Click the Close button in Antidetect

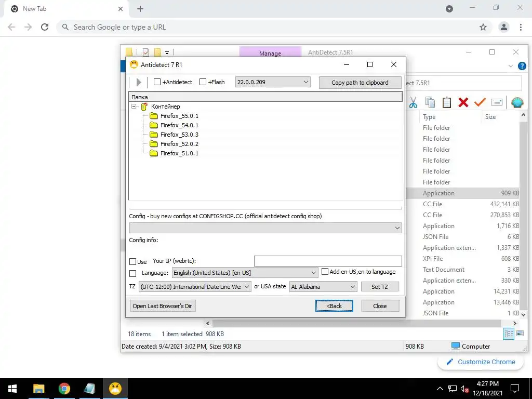tap(380, 305)
